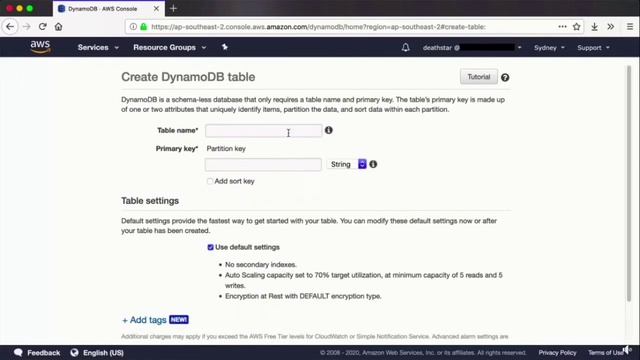
Task: Show info icon for Table name
Action: coord(329,130)
